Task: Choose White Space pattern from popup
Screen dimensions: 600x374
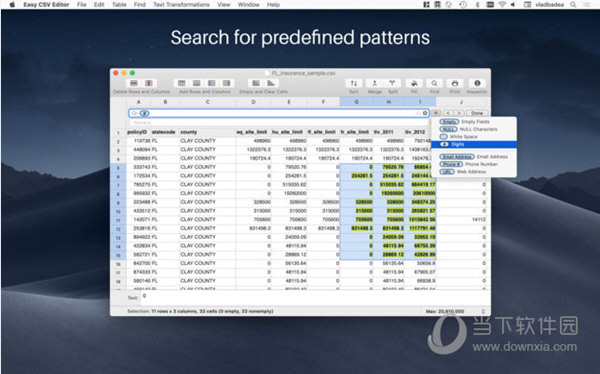Action: [474, 137]
